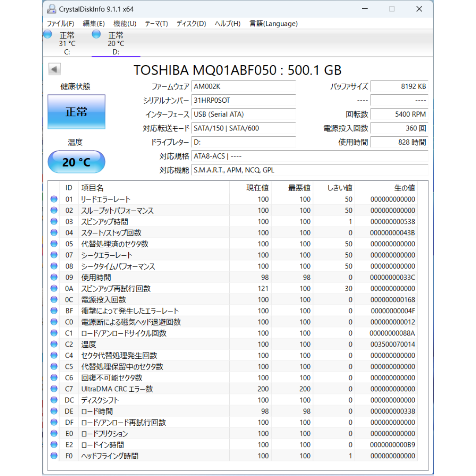Viewport: 476px width, 476px height.
Task: Click the 20 °C temperature button
Action: point(77,162)
